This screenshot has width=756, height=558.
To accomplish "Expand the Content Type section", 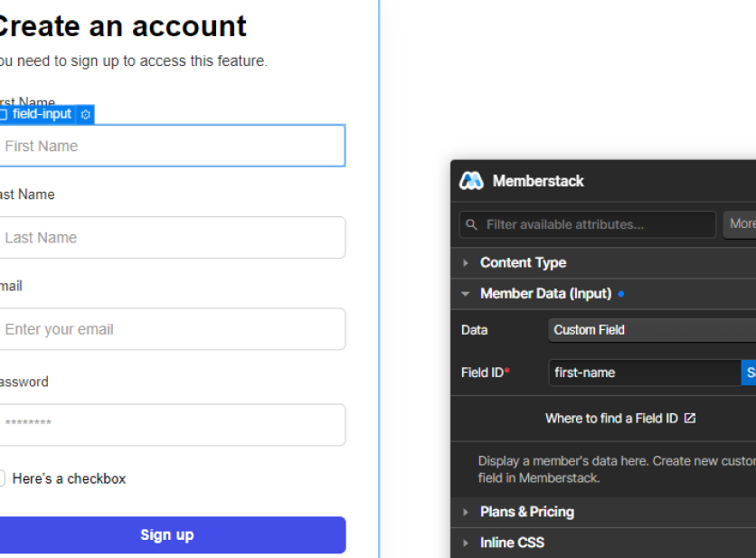I will 603,263.
